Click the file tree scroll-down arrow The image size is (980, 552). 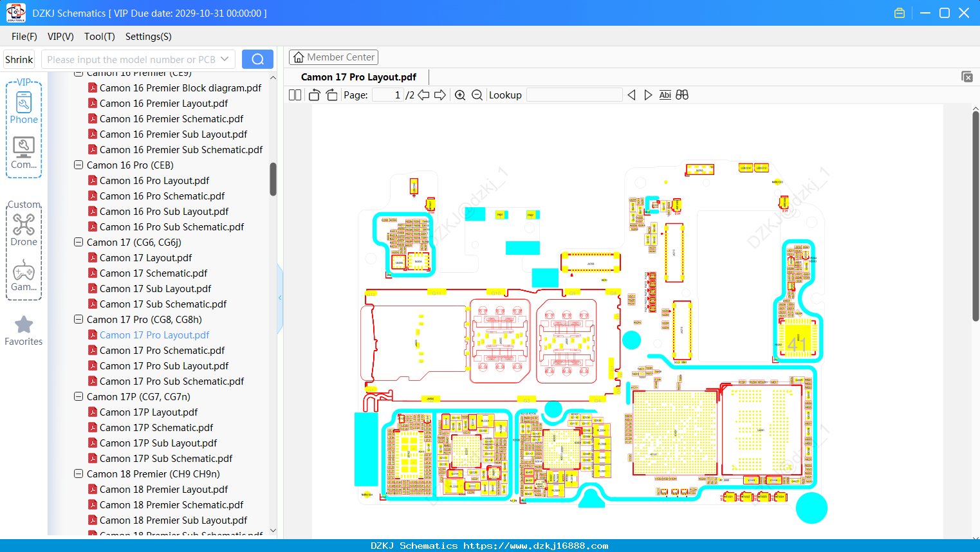point(273,531)
